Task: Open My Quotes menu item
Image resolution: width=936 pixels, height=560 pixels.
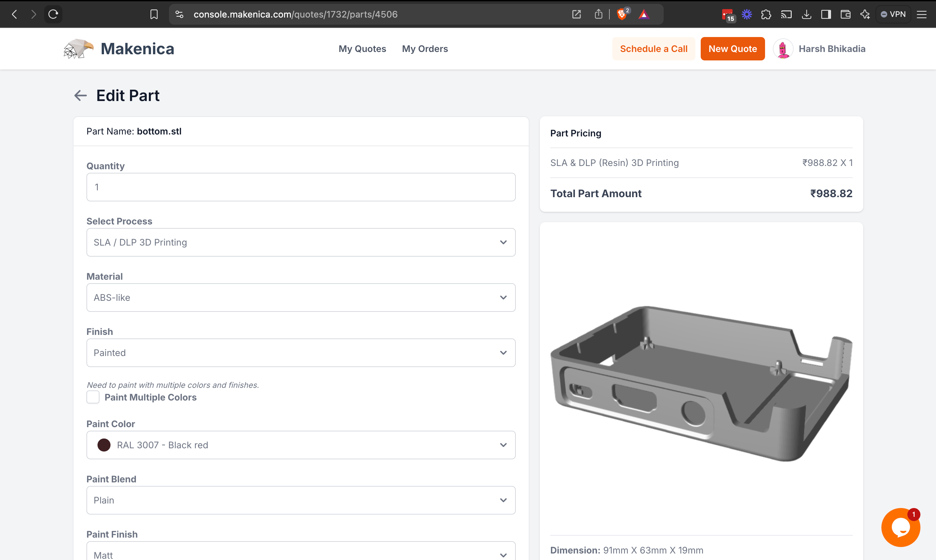Action: (363, 49)
